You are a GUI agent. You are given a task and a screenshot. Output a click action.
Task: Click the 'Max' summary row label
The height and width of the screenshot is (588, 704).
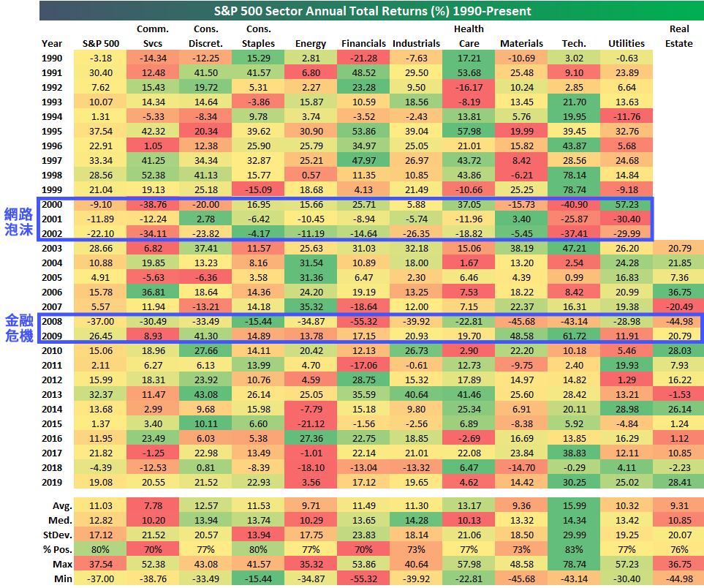pyautogui.click(x=62, y=565)
